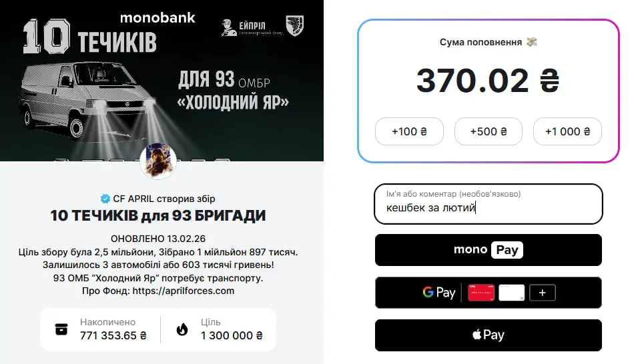Click the Google Pay logo
The height and width of the screenshot is (364, 642).
438,293
